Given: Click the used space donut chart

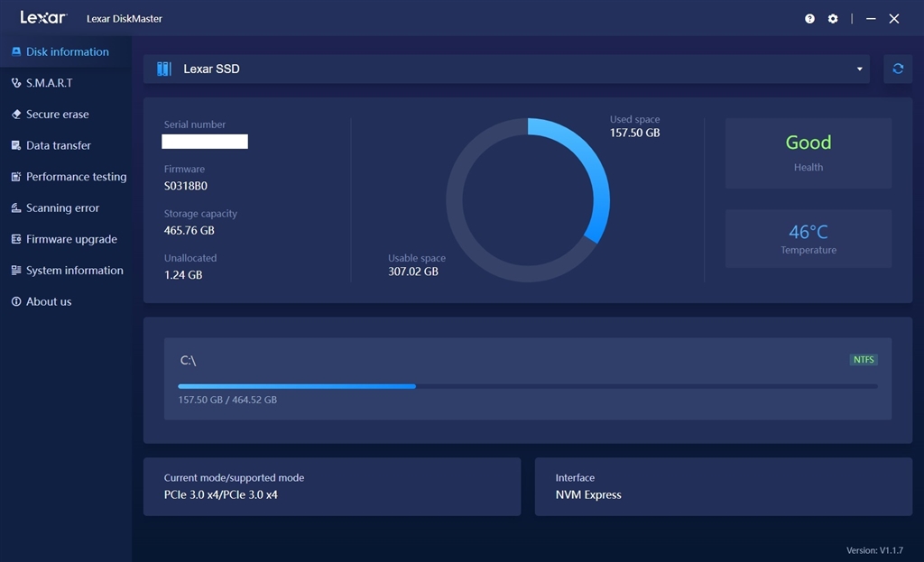Looking at the screenshot, I should pos(527,200).
